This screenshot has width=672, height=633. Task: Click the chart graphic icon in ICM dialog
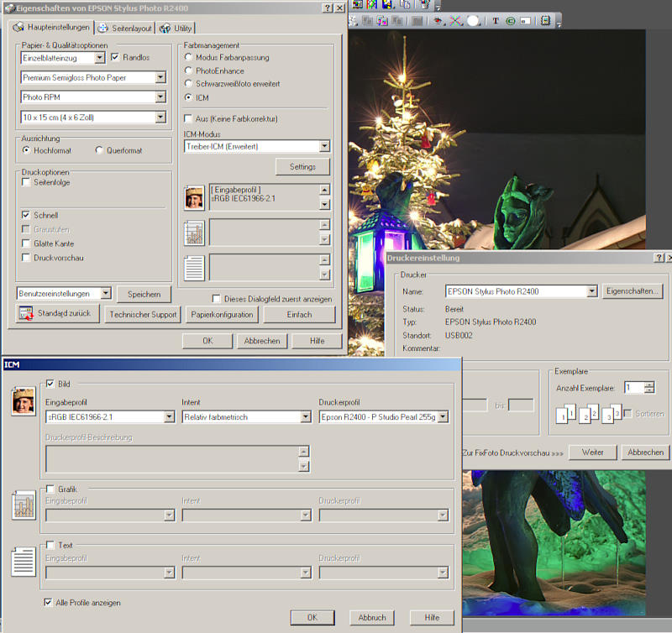(x=24, y=505)
